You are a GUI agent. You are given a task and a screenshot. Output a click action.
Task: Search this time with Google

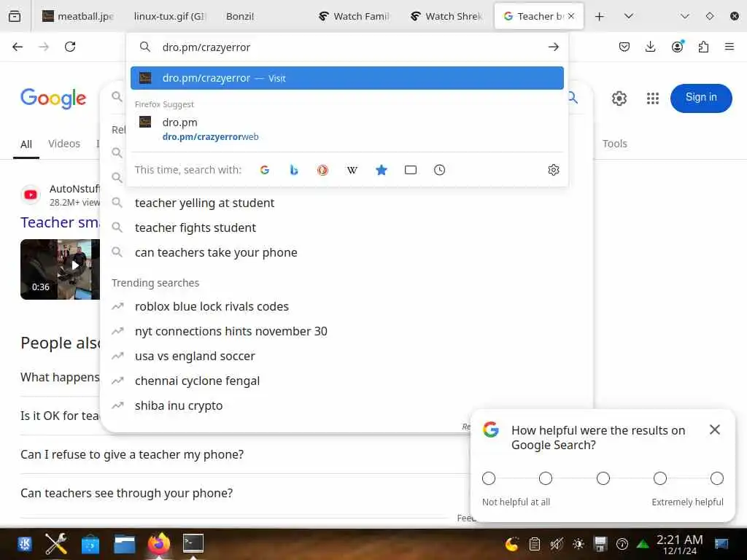pos(264,170)
